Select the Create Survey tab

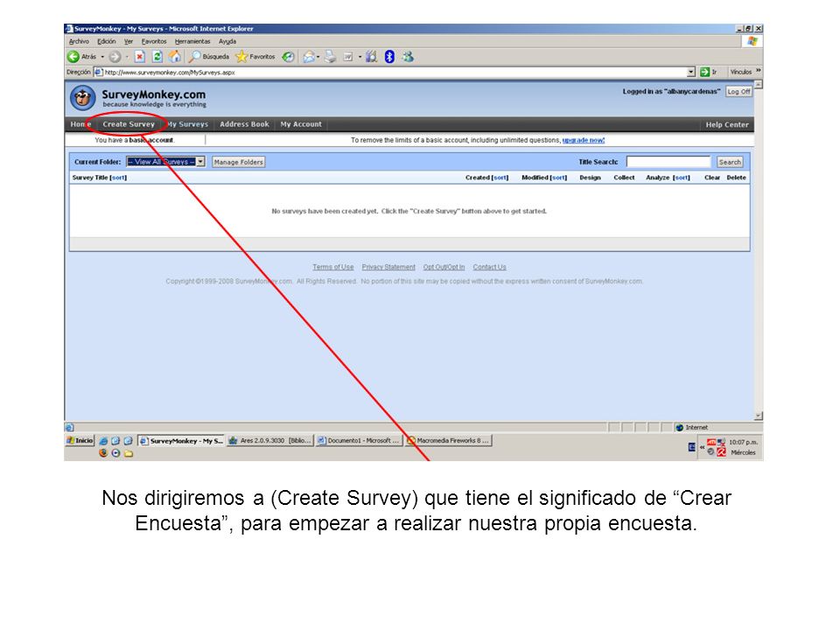tap(129, 124)
